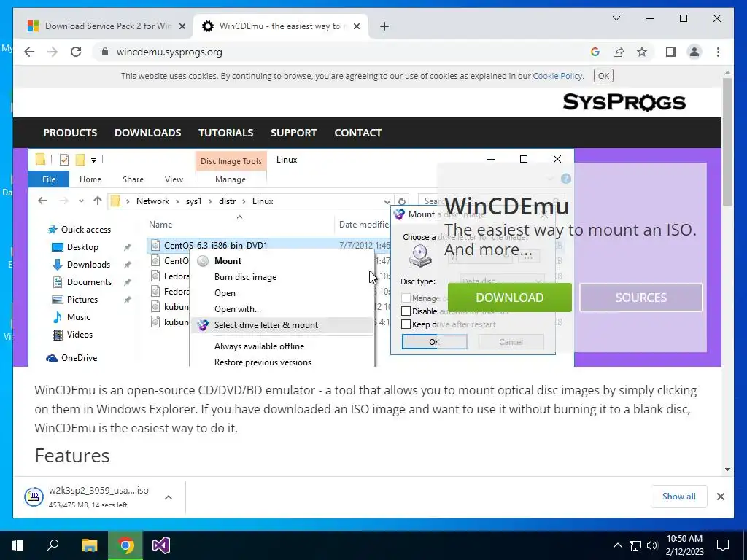747x560 pixels.
Task: View site information via the lock icon
Action: click(x=105, y=52)
